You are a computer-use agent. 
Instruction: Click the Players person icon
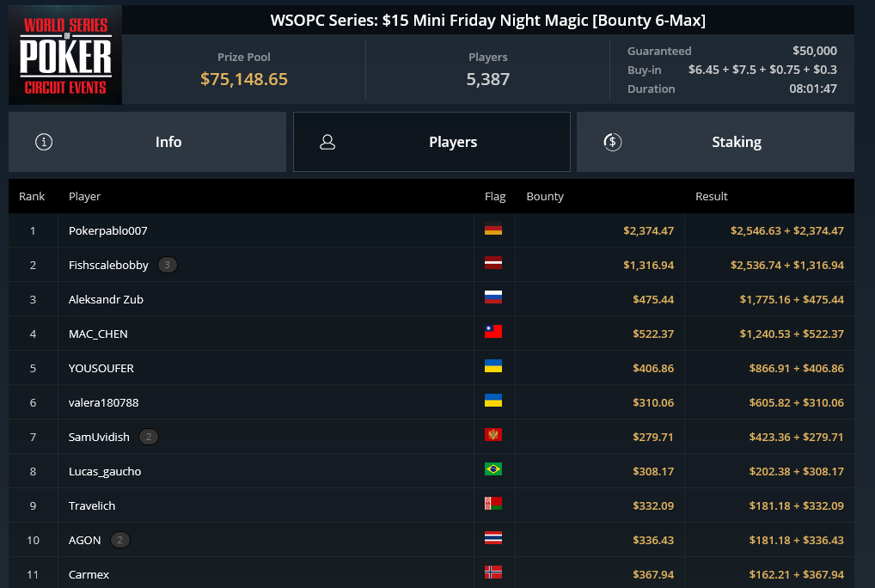click(x=327, y=142)
